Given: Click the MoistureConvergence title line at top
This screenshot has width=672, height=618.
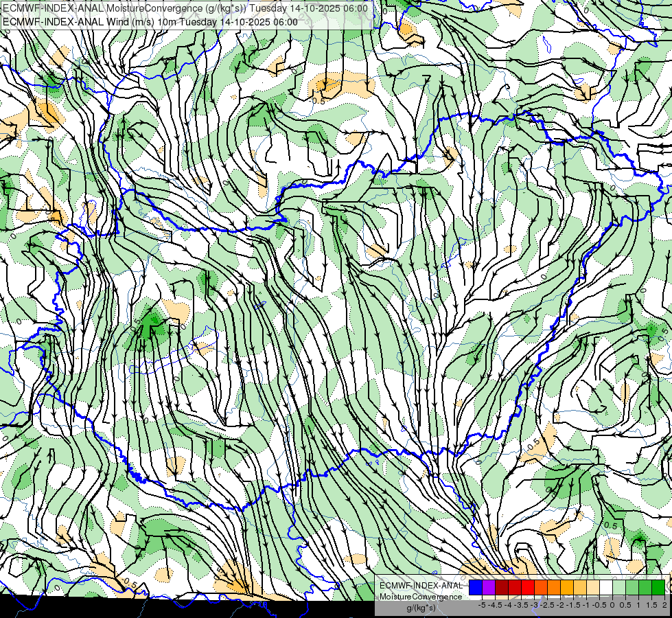Looking at the screenshot, I should [185, 8].
